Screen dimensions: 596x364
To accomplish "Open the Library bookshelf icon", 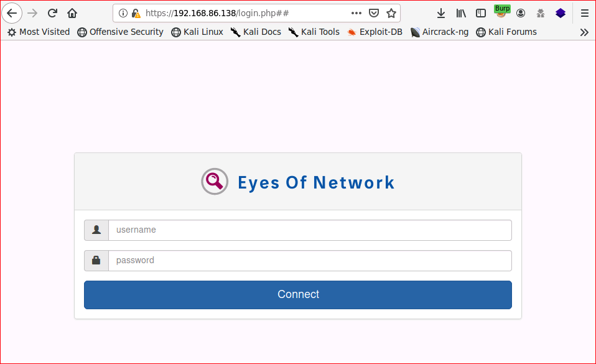I will click(x=461, y=13).
